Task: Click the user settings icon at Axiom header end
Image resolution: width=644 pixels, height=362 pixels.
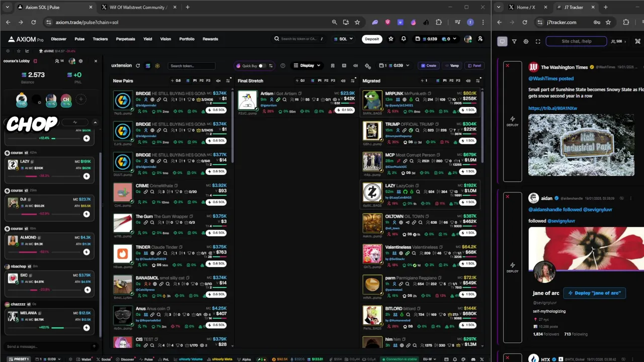Action: coord(480,39)
